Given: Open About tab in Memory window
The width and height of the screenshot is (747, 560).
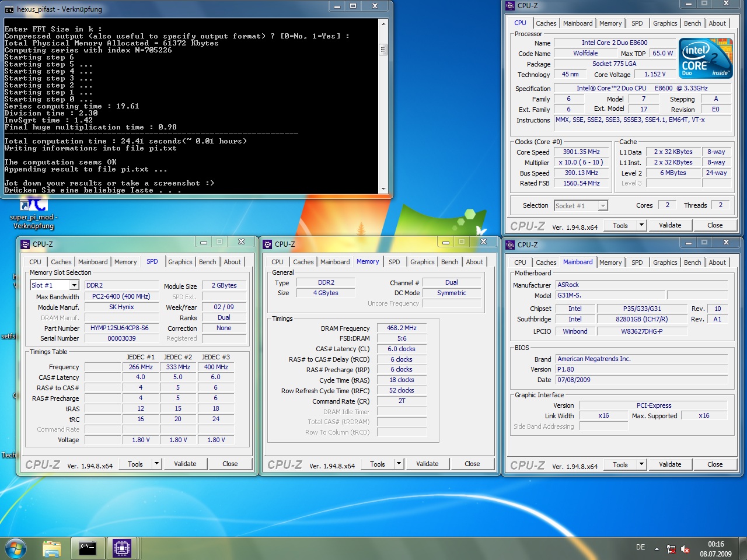Looking at the screenshot, I should (x=474, y=262).
